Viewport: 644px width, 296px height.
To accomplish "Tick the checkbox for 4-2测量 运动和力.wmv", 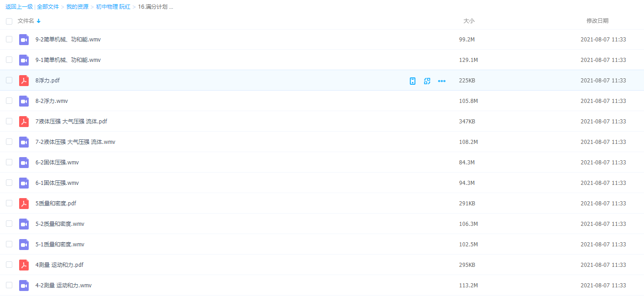I will (9, 285).
